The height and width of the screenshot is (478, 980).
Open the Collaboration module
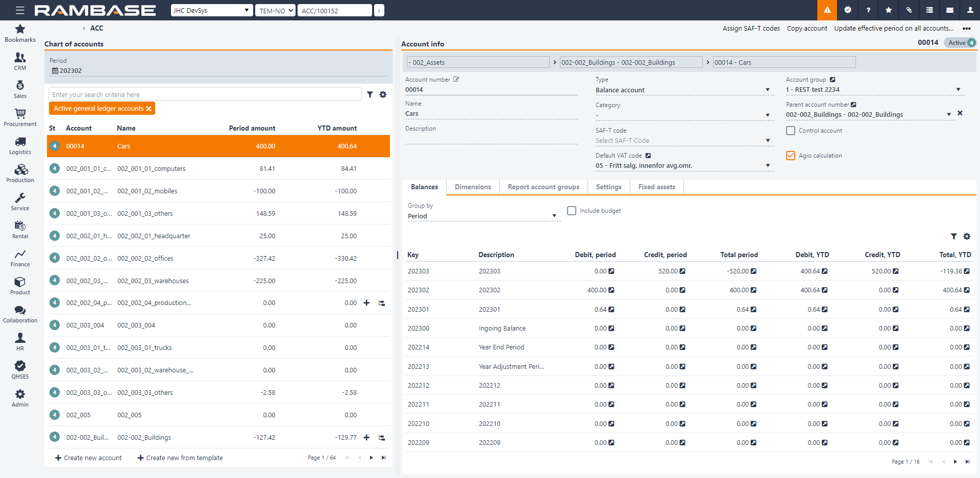coord(20,314)
